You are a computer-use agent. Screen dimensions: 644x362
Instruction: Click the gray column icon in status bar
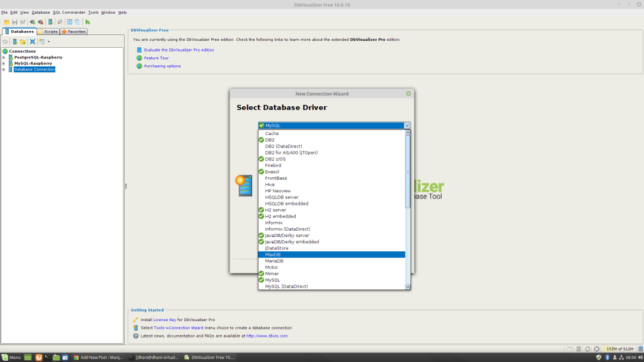579,349
